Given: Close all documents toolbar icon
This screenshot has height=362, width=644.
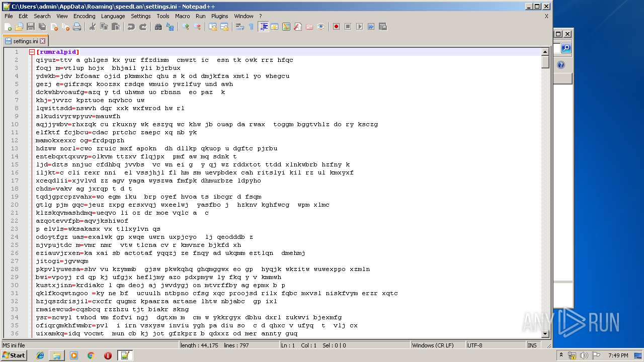Looking at the screenshot, I should (65, 27).
